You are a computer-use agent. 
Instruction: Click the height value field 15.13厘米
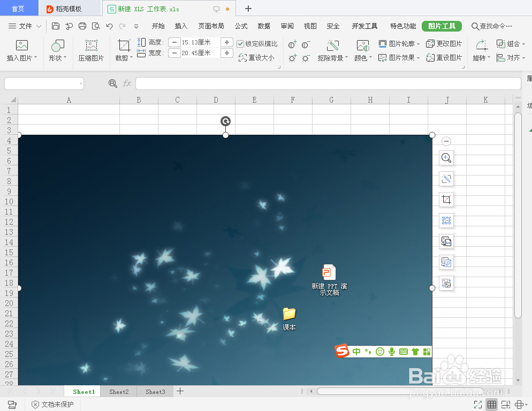(x=200, y=42)
